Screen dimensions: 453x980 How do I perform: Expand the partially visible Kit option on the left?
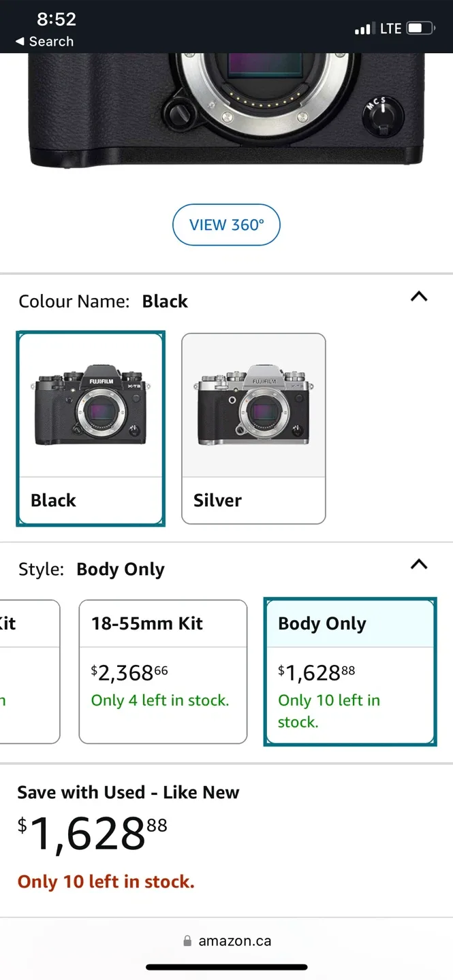pos(27,670)
